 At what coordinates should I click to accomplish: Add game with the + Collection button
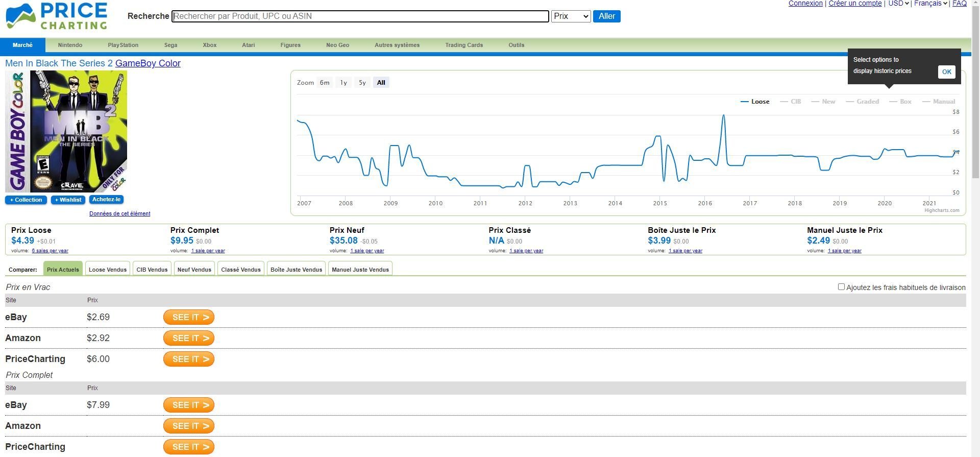26,200
